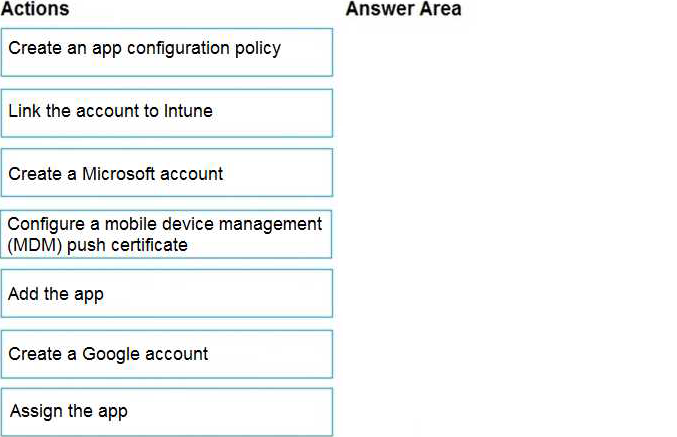
Task: Click the word 'certificate' in the MDM action
Action: click(x=147, y=245)
